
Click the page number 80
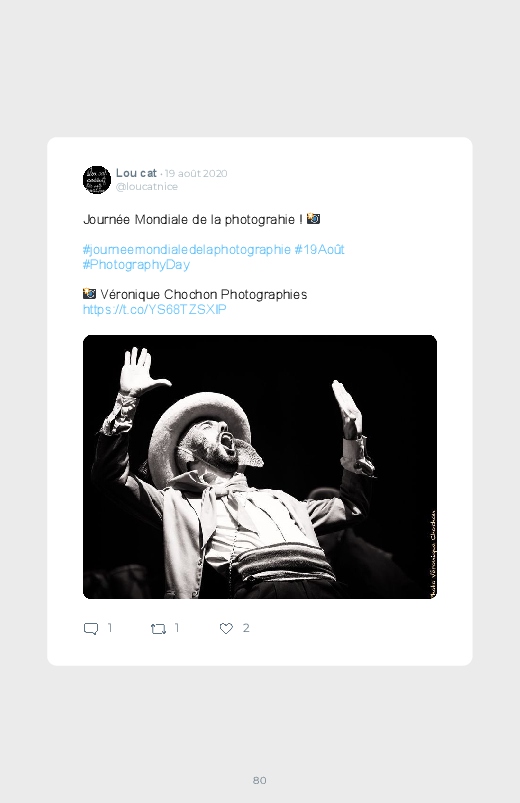pos(260,780)
